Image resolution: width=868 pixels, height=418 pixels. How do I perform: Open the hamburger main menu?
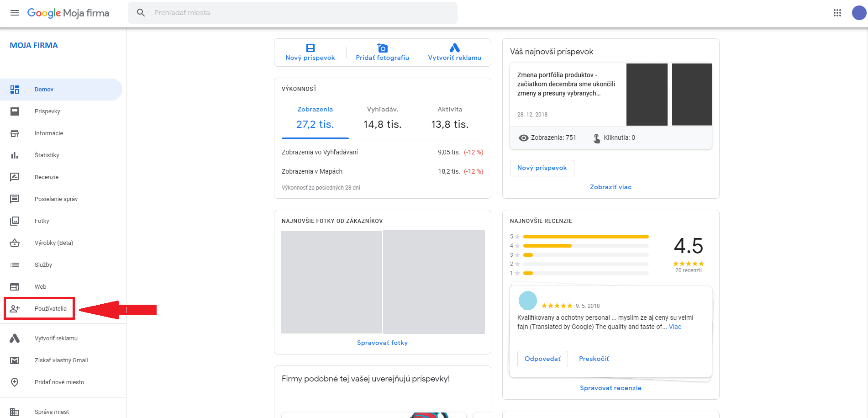15,13
